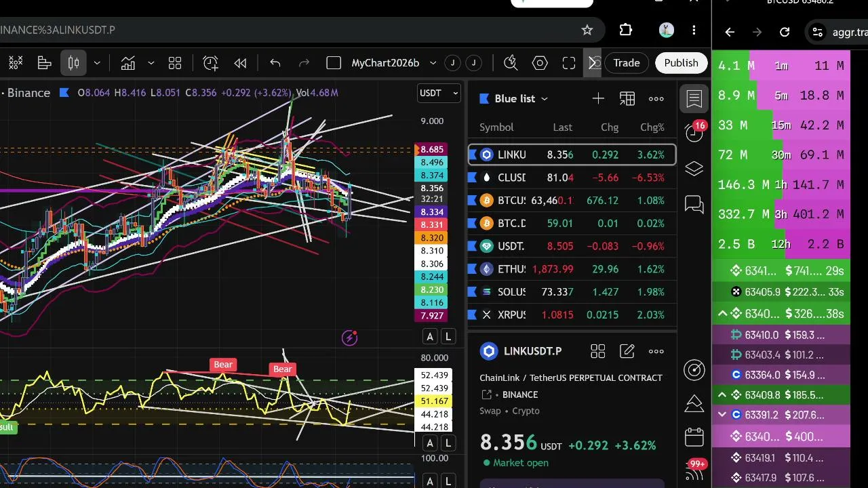Select the candlestick chart style button
The width and height of the screenshot is (868, 488).
coord(74,63)
